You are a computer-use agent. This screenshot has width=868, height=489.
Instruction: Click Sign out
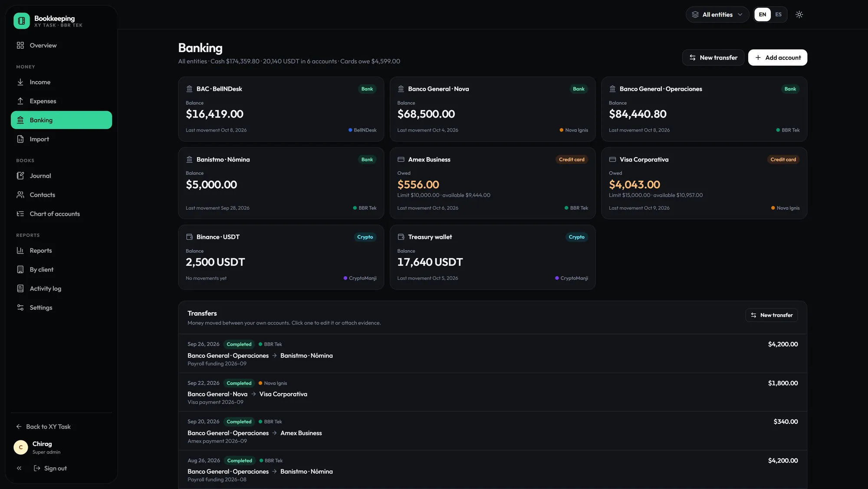point(50,469)
